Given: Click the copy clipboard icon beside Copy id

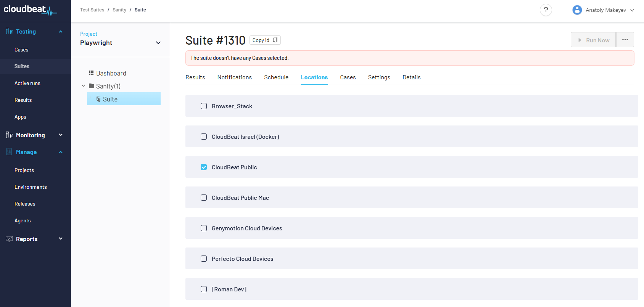Looking at the screenshot, I should [x=275, y=40].
